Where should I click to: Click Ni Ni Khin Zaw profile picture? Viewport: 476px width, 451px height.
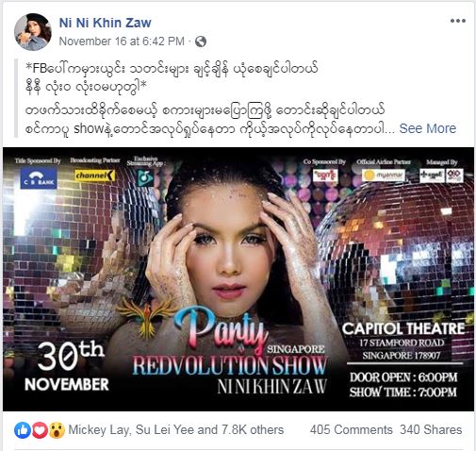coord(33,32)
